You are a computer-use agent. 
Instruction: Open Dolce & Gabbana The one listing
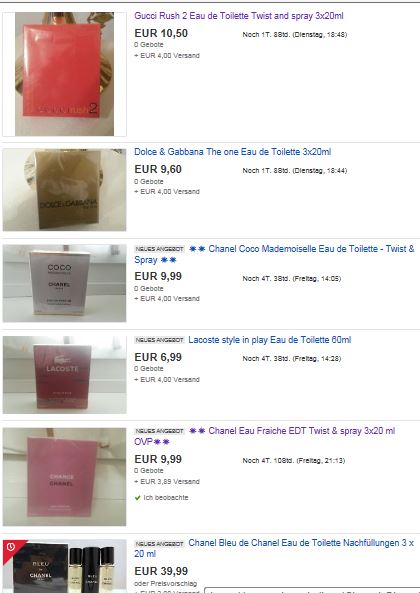tap(232, 152)
